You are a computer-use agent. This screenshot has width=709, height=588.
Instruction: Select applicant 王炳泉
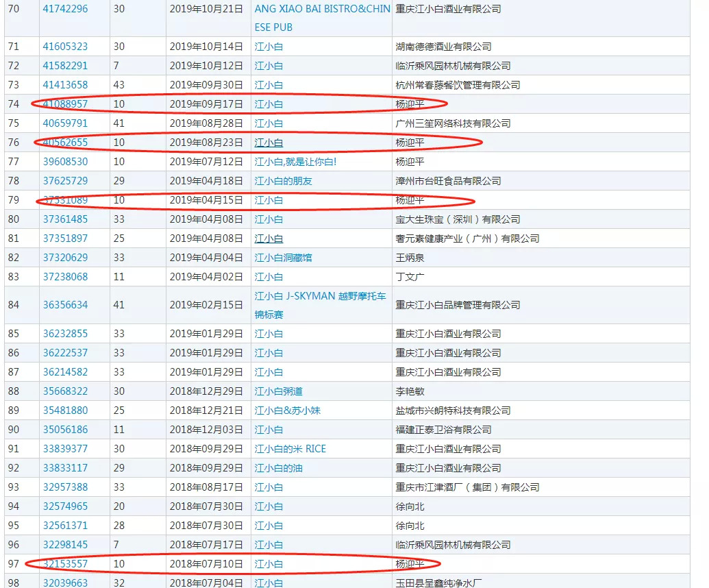pyautogui.click(x=410, y=258)
